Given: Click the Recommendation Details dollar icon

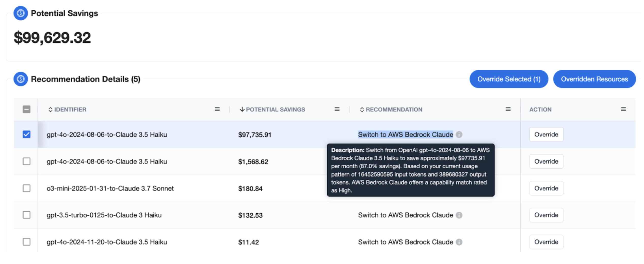Looking at the screenshot, I should 21,79.
